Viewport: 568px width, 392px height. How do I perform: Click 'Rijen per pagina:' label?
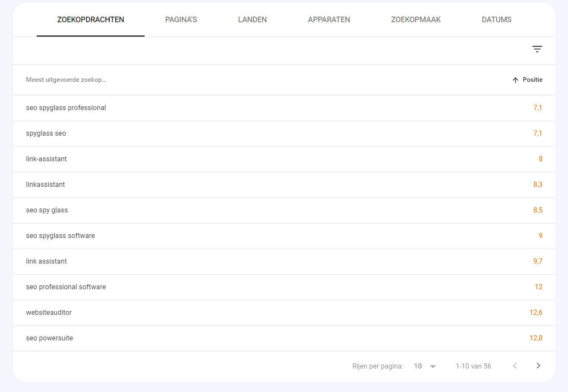point(378,366)
